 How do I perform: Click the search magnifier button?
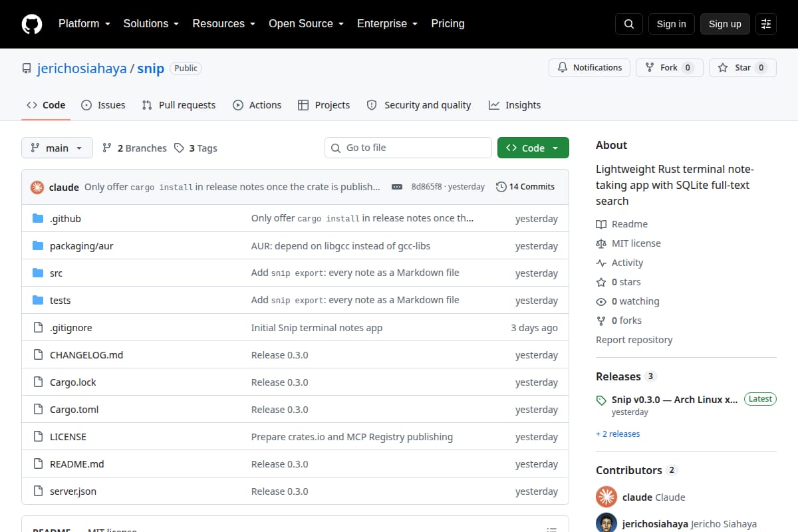click(x=629, y=24)
